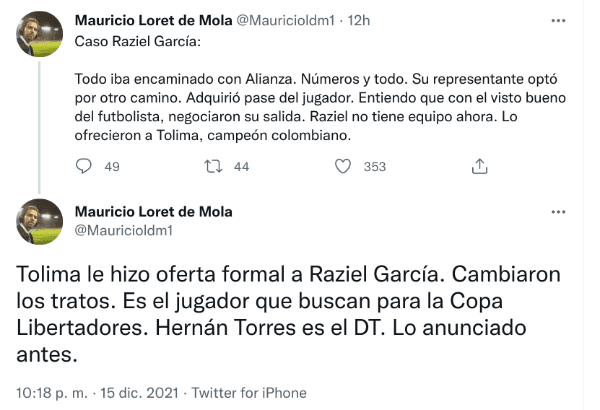This screenshot has width=600, height=410.
Task: Open the share icon on the top tweet
Action: (x=479, y=167)
